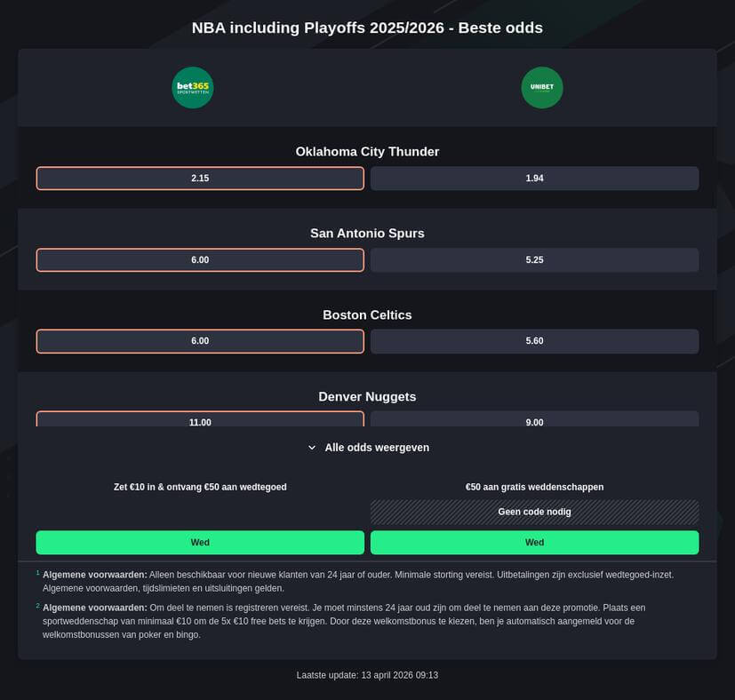The image size is (735, 700).
Task: Open the bet365 €50 wedtegoed offer text
Action: pos(200,487)
